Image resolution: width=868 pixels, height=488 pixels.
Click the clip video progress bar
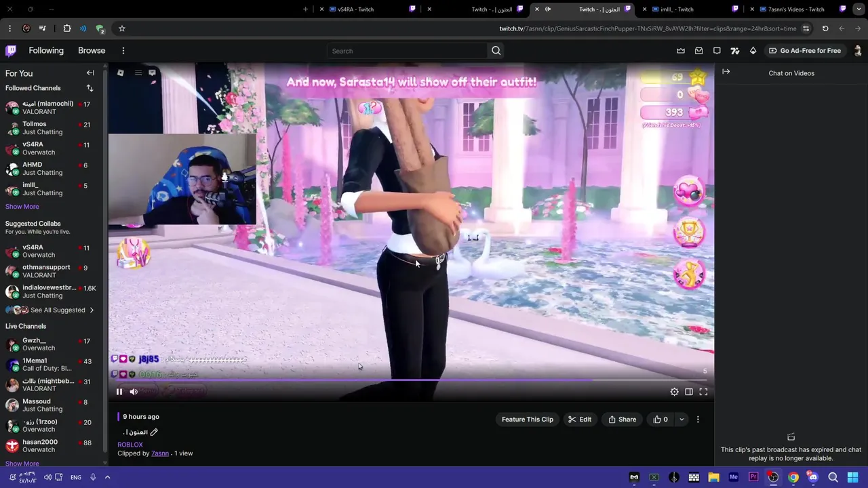coord(411,380)
